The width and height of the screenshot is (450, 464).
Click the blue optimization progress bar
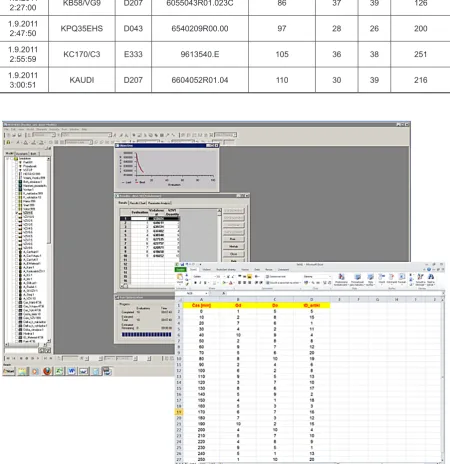pos(147,334)
